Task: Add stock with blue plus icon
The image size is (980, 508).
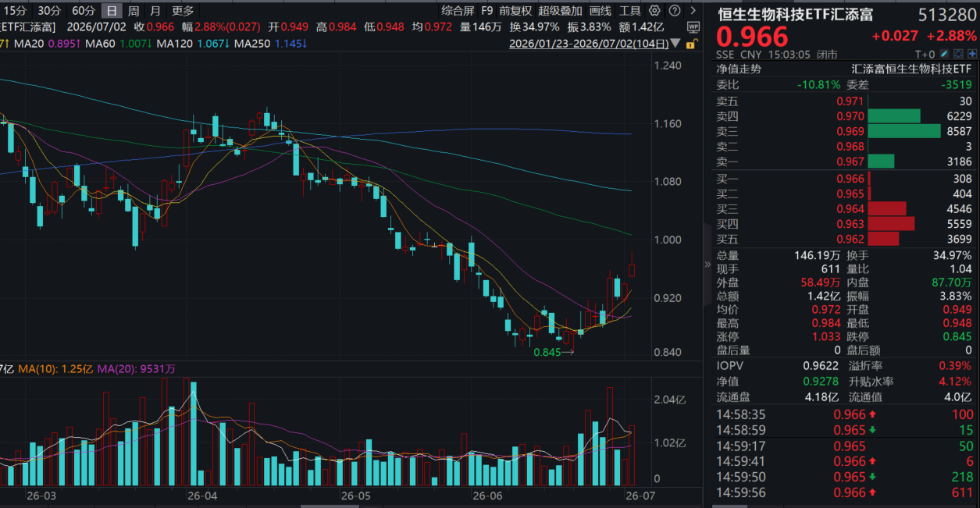Action: [972, 54]
